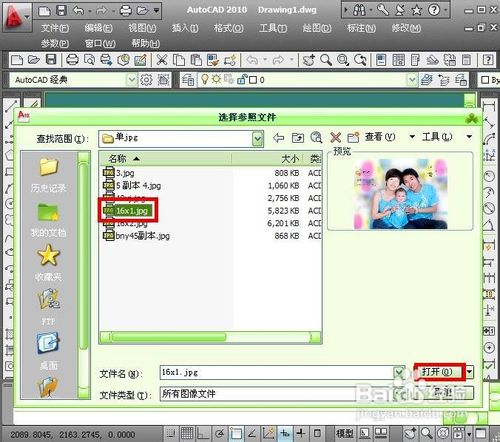
Task: Click the Plot Preview icon
Action: pos(89,60)
